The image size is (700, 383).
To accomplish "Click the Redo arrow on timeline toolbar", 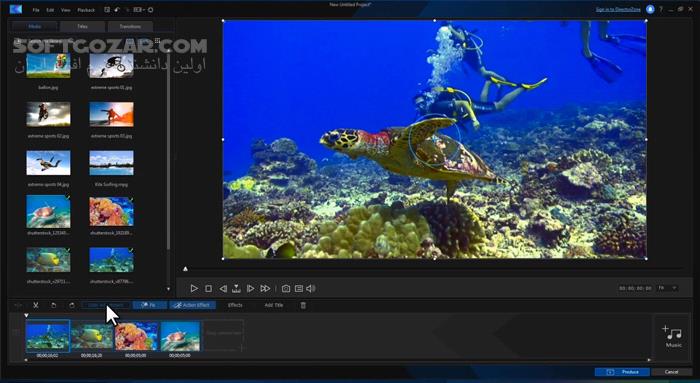I will point(71,305).
